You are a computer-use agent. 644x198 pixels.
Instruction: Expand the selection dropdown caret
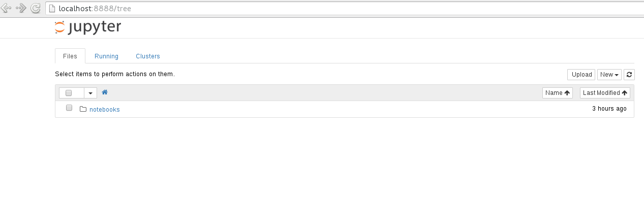click(x=90, y=93)
